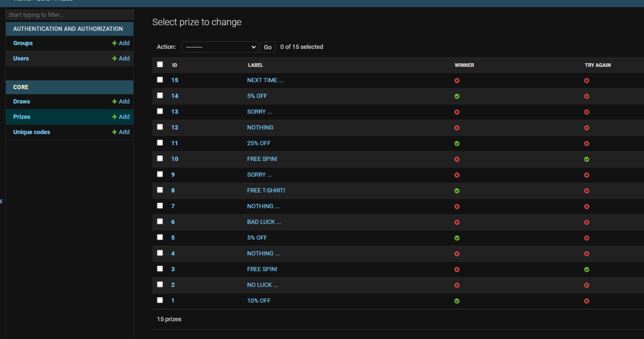Click red Winner icon for NO LUCK row
644x339 pixels.
click(457, 285)
